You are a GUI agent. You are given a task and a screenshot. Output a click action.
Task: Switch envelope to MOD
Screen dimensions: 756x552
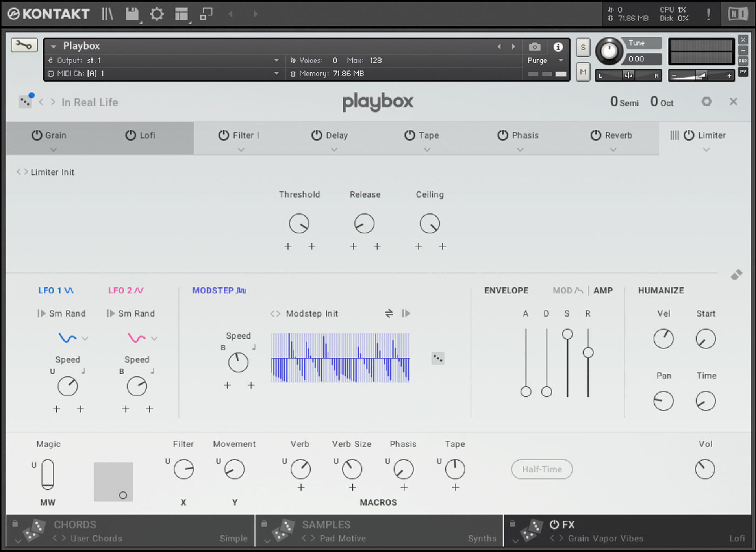(x=567, y=291)
